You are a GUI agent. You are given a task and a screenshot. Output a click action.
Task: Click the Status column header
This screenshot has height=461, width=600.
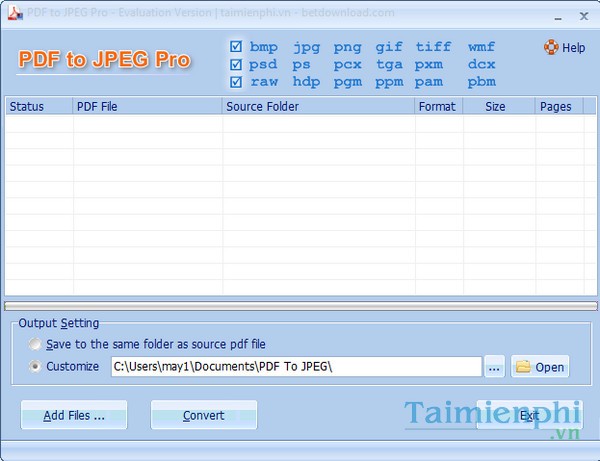(x=39, y=106)
